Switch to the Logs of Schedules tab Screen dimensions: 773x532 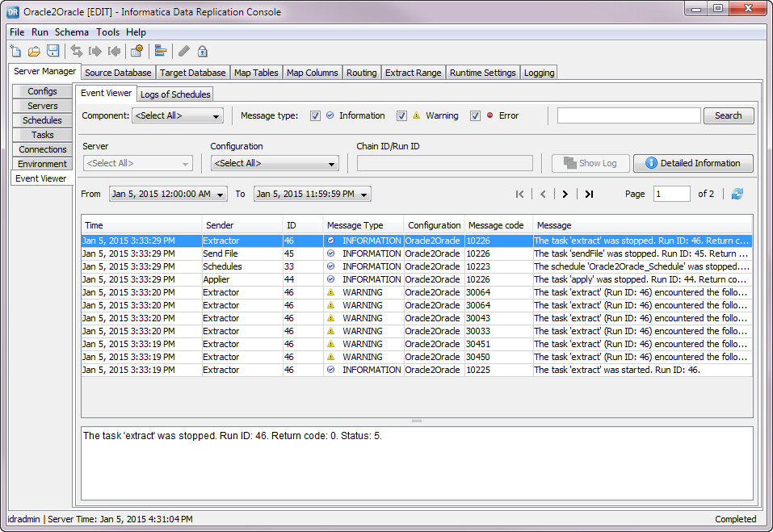[x=175, y=94]
